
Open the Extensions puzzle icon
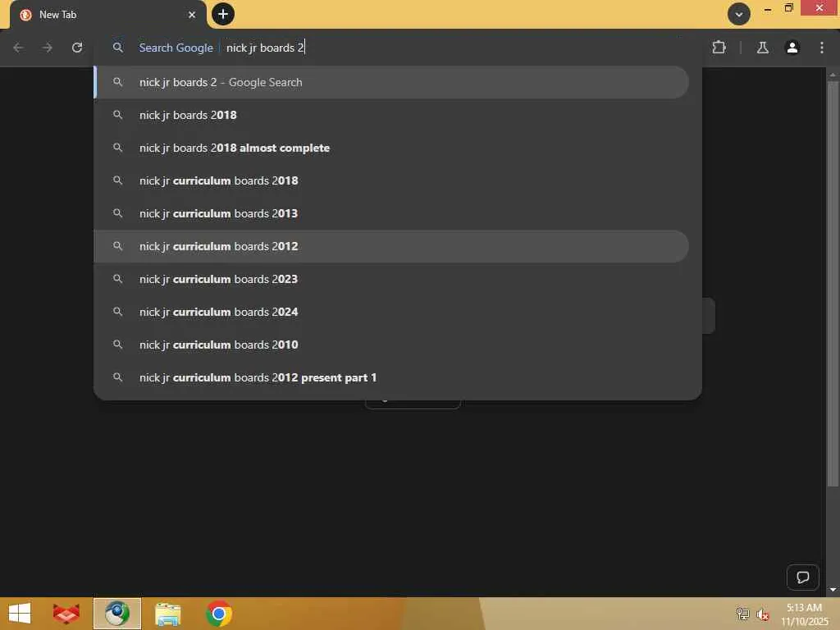(x=719, y=48)
